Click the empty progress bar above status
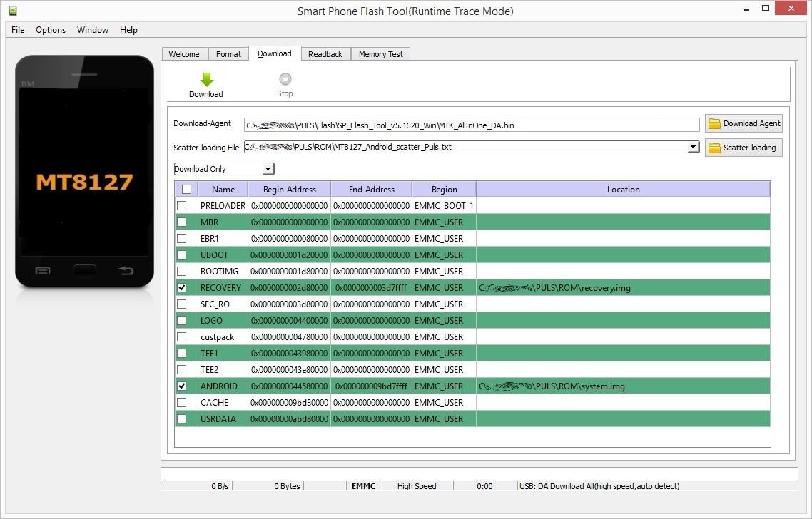 [x=479, y=473]
